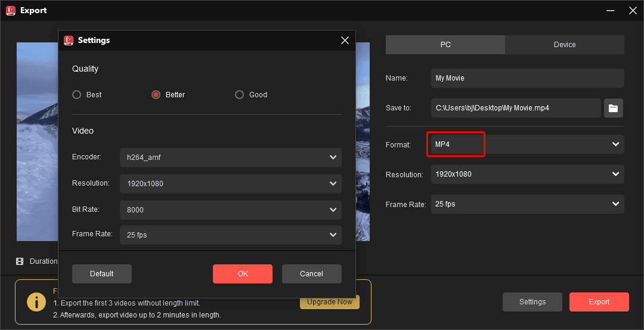Confirm settings with the OK button
The height and width of the screenshot is (330, 644).
243,274
